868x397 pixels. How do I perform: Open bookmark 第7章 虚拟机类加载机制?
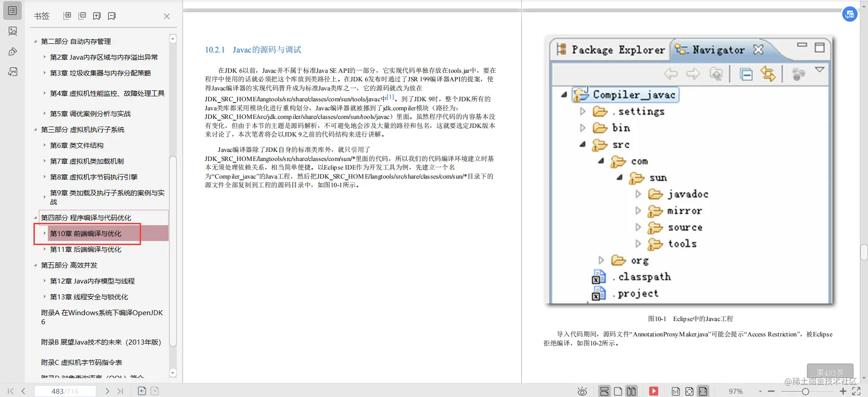[x=87, y=161]
